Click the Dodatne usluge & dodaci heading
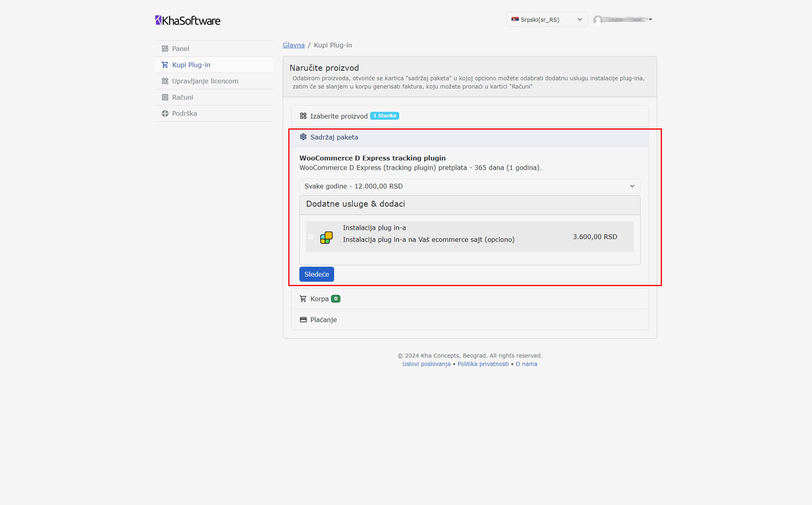Image resolution: width=812 pixels, height=505 pixels. (355, 204)
